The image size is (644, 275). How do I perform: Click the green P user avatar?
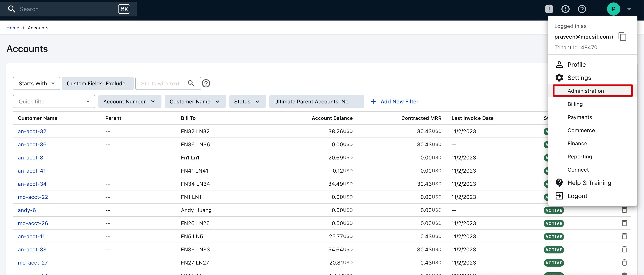pyautogui.click(x=613, y=9)
